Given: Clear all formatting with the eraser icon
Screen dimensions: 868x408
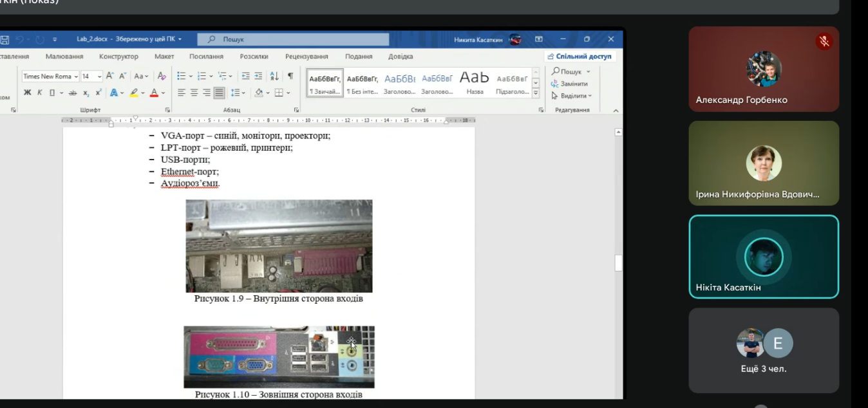Looking at the screenshot, I should coord(162,76).
